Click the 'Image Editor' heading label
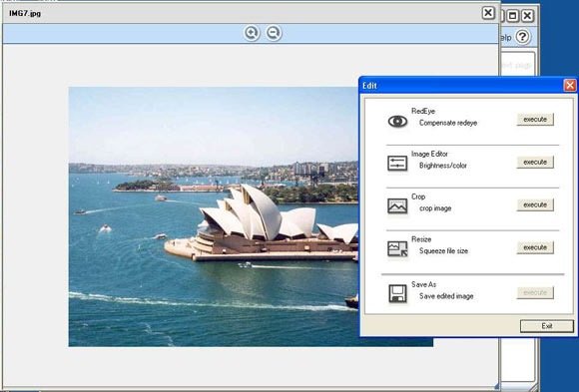This screenshot has height=392, width=579. pyautogui.click(x=429, y=154)
